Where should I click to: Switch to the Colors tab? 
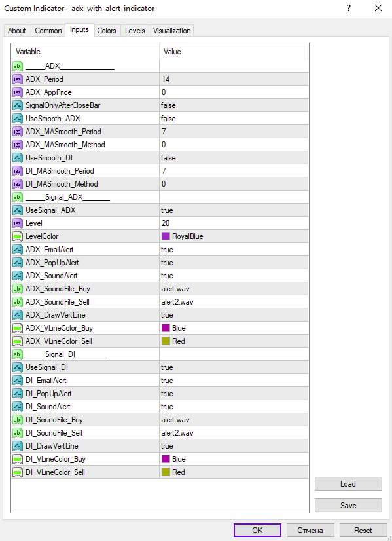tap(107, 31)
